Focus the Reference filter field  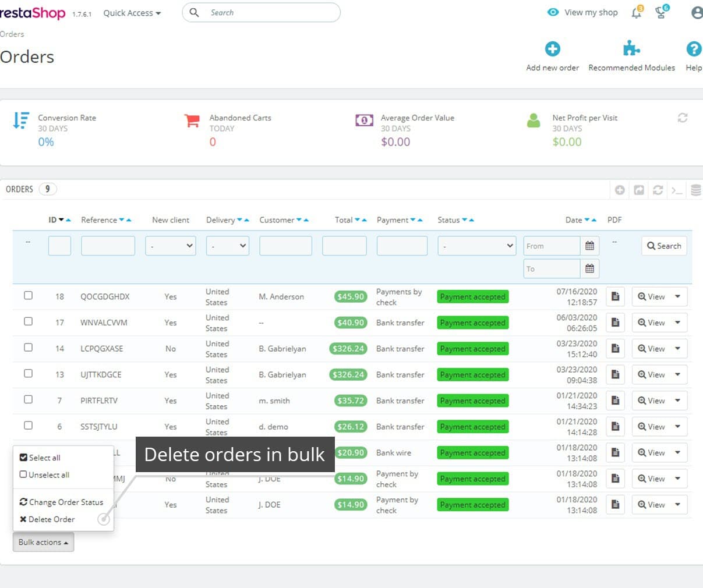pos(108,246)
